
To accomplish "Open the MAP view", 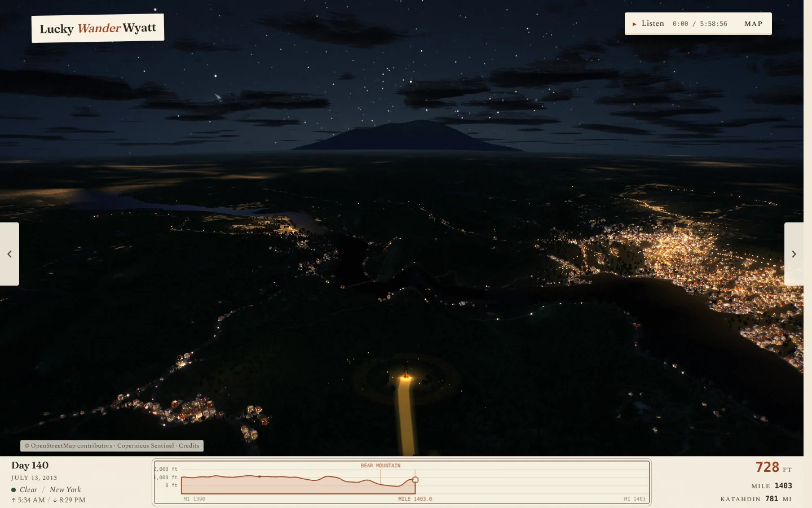I will 753,24.
